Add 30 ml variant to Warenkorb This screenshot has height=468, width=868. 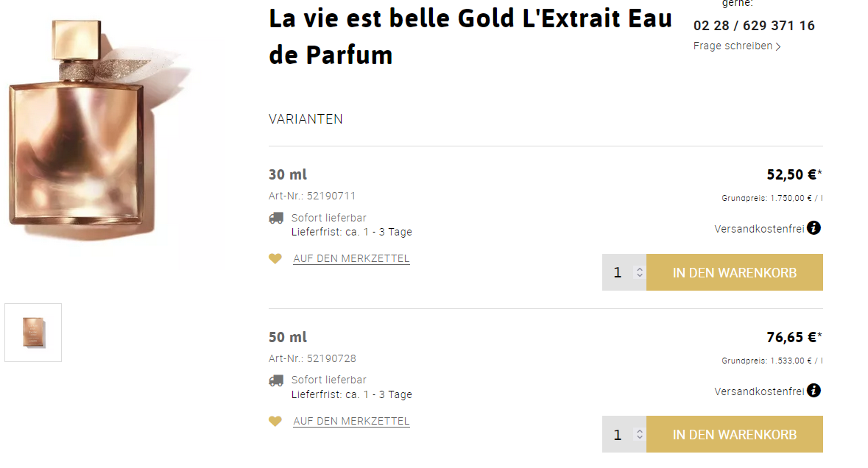734,272
